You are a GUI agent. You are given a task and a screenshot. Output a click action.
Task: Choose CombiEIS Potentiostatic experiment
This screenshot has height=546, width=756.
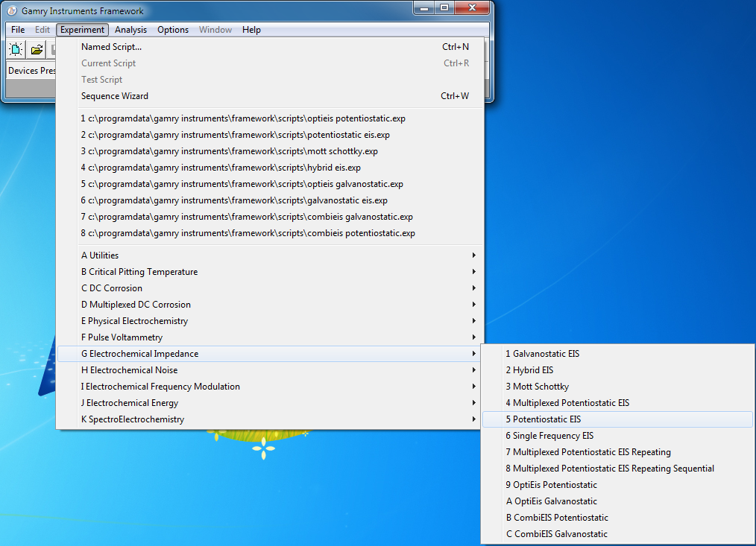617,517
